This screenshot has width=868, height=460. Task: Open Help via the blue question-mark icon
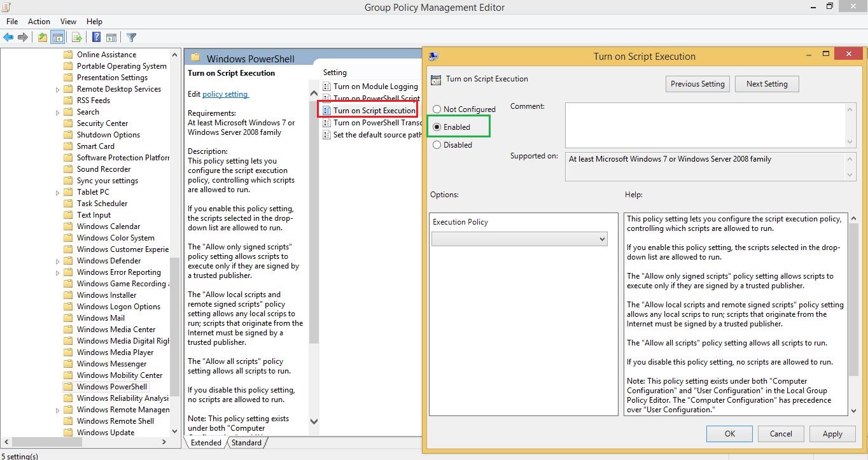[x=97, y=38]
